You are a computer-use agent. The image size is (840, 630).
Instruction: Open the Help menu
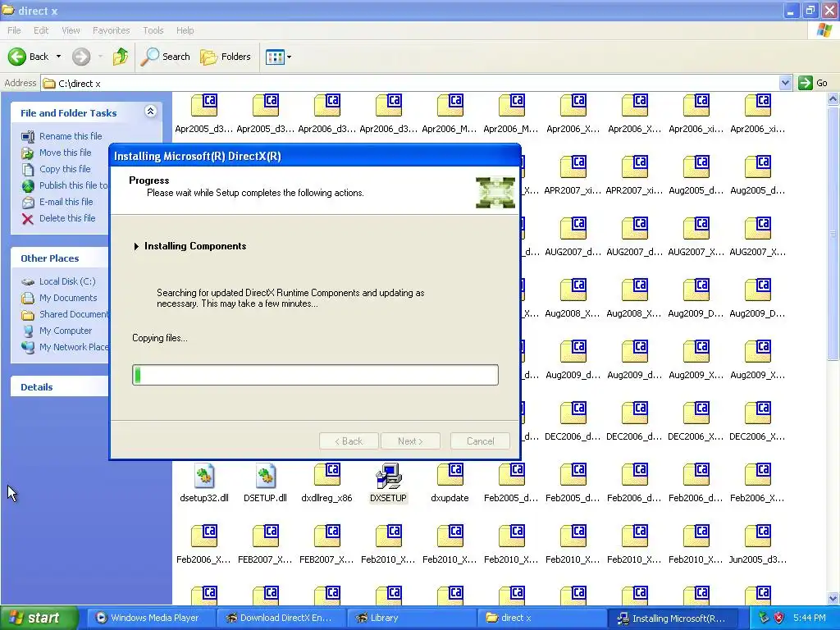pos(185,30)
